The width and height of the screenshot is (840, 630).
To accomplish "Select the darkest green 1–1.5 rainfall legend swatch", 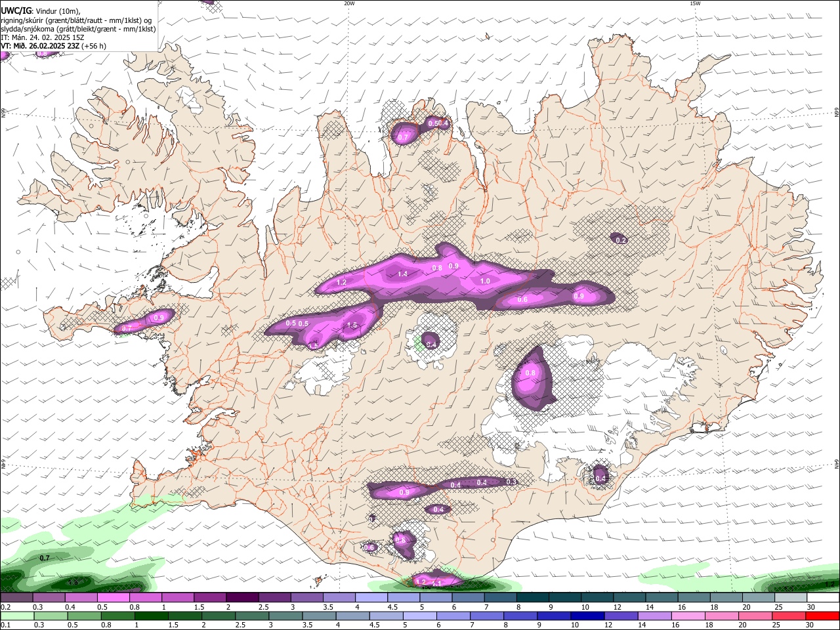I will [151, 616].
